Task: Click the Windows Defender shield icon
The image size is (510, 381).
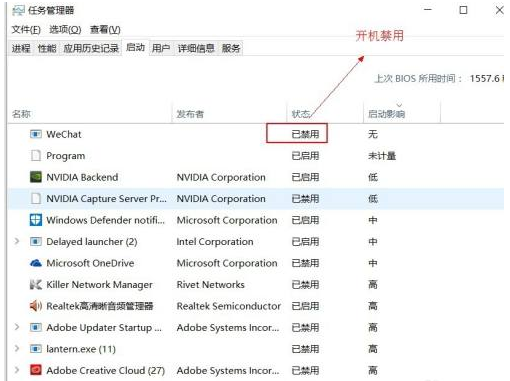Action: pos(36,220)
